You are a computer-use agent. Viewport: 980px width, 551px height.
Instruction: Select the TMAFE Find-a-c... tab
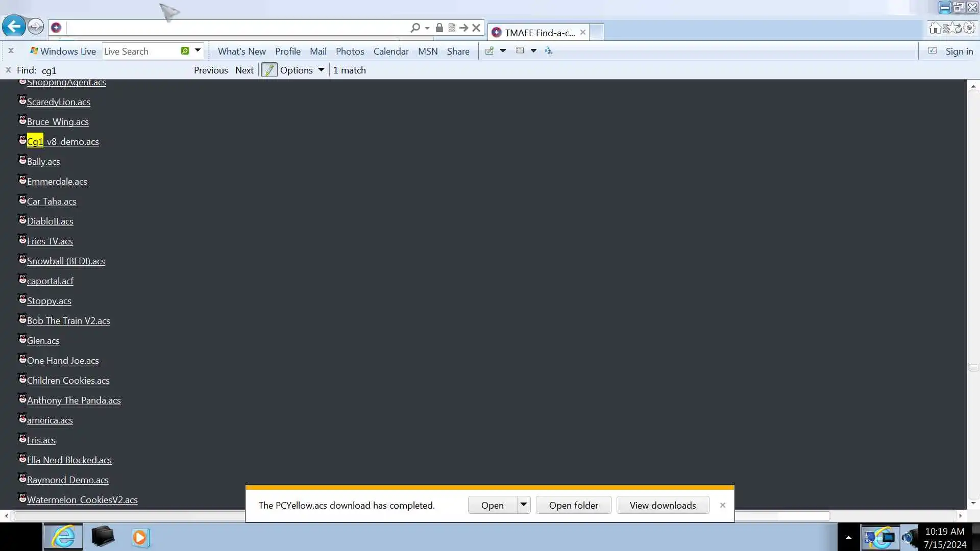point(539,33)
